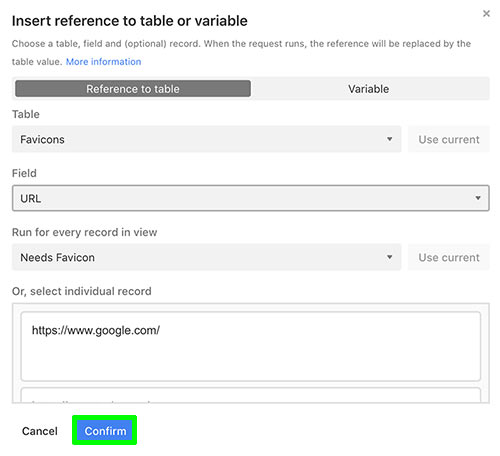Image resolution: width=500 pixels, height=456 pixels.
Task: Click the arrow icon in URL field selector
Action: point(478,198)
